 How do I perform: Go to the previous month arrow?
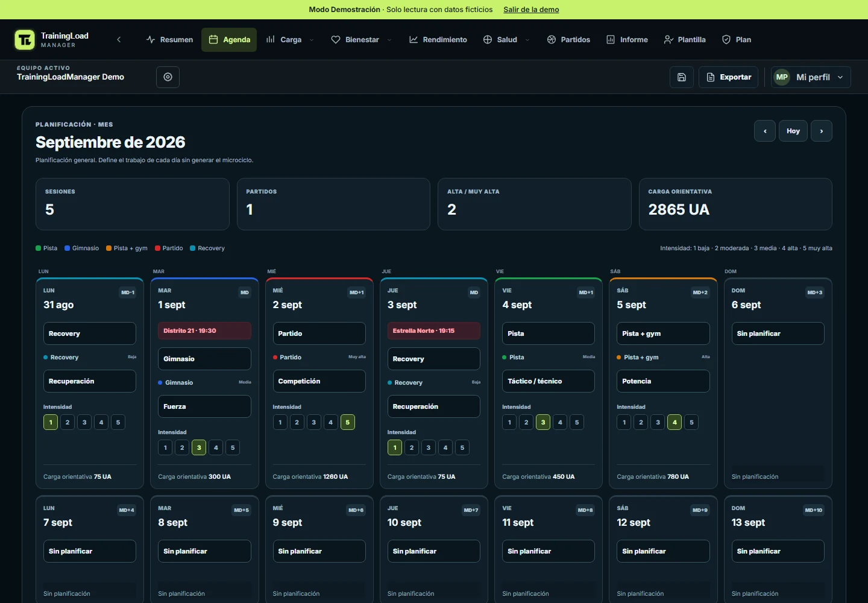[765, 131]
